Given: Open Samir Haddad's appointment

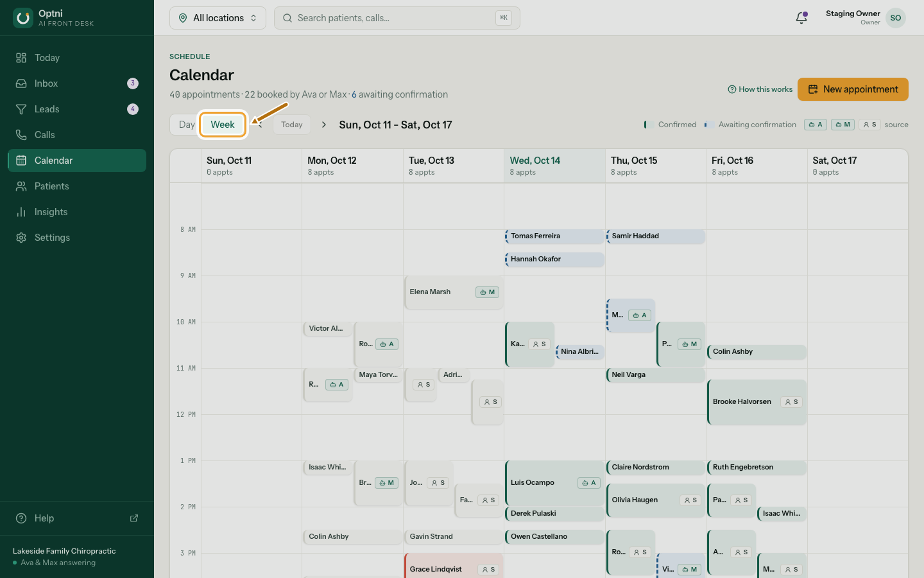Looking at the screenshot, I should pos(656,236).
